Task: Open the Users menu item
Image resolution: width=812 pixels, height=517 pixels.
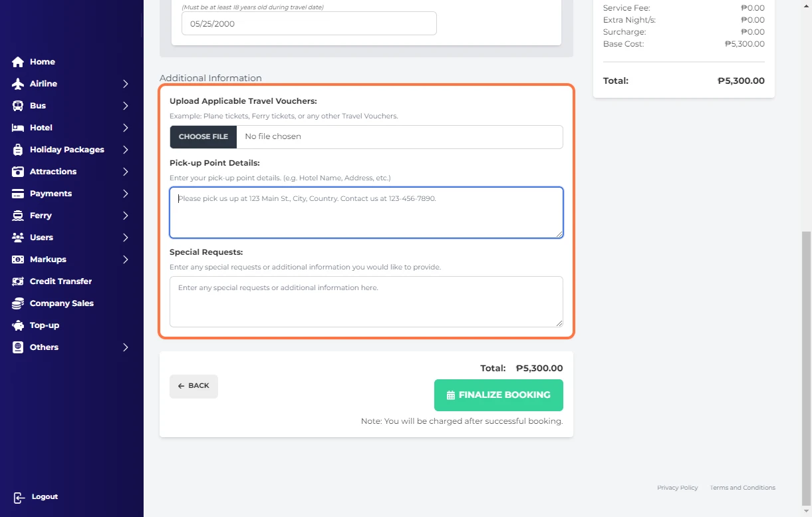Action: pos(41,238)
